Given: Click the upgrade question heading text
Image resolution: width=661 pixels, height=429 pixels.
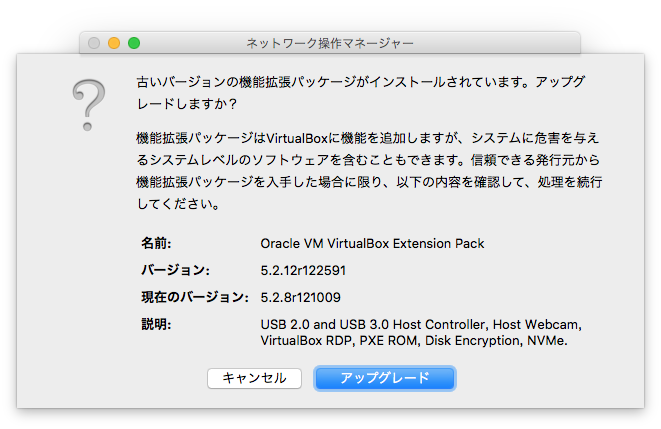Looking at the screenshot, I should point(361,93).
